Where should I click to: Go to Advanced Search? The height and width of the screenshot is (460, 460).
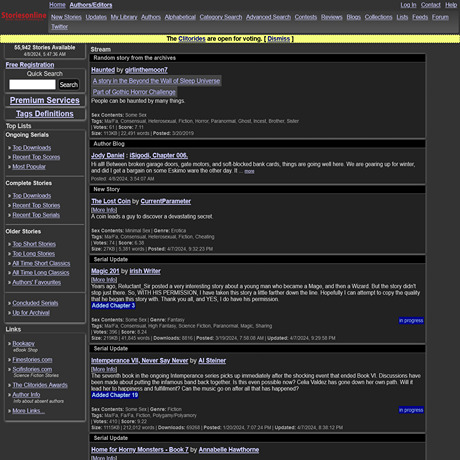268,17
